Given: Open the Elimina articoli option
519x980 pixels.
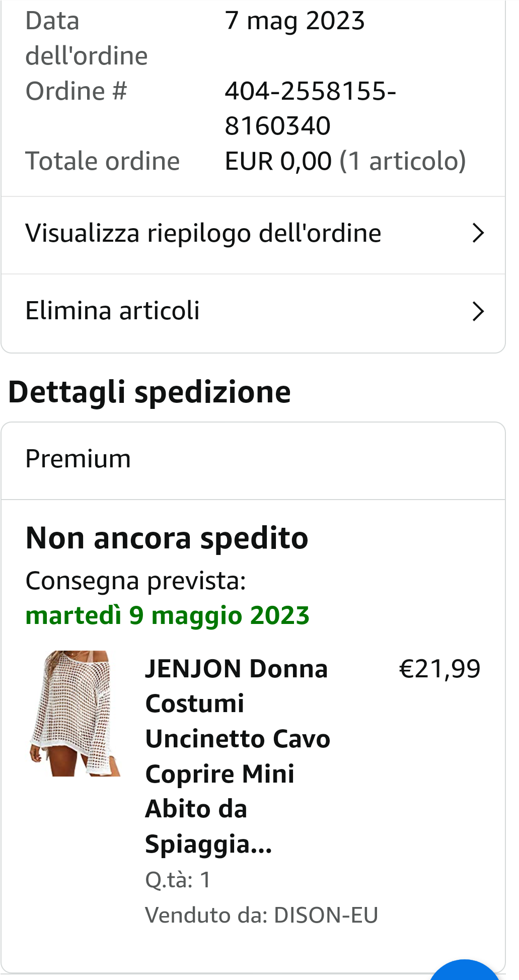Looking at the screenshot, I should click(113, 311).
